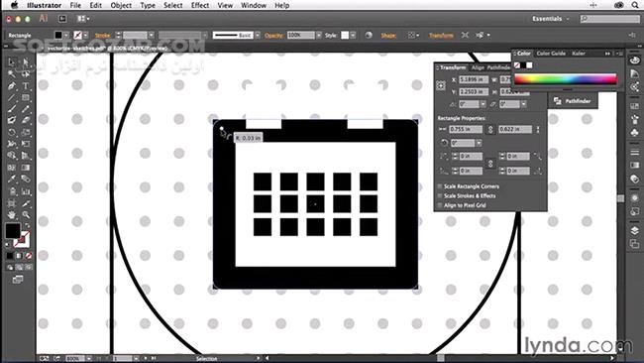This screenshot has height=363, width=644.
Task: Select the Zoom tool magnifier
Action: [26, 215]
